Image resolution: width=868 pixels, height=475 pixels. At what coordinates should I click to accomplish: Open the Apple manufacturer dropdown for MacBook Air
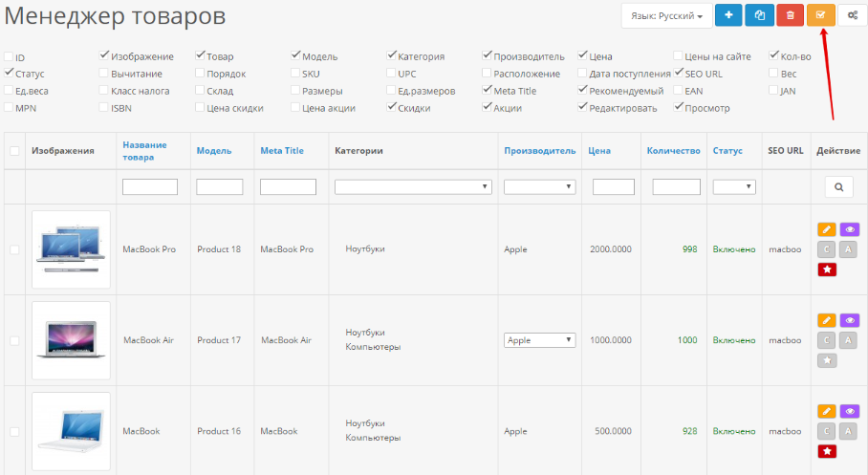click(539, 340)
